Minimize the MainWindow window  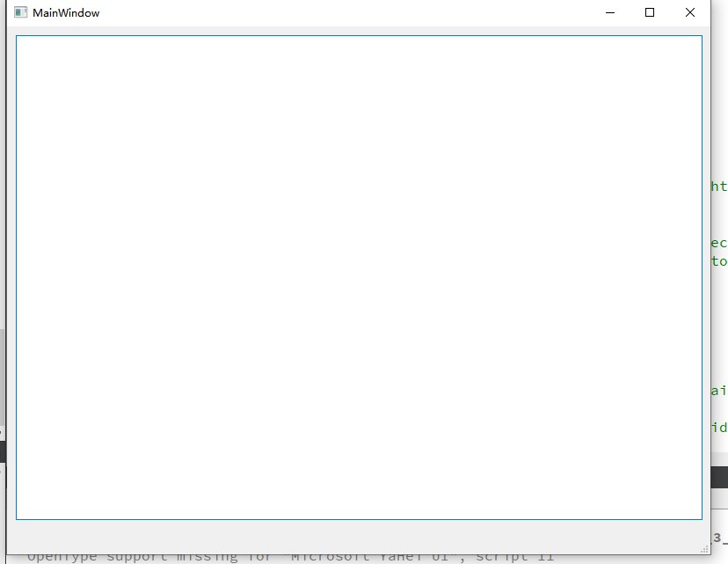click(x=610, y=12)
